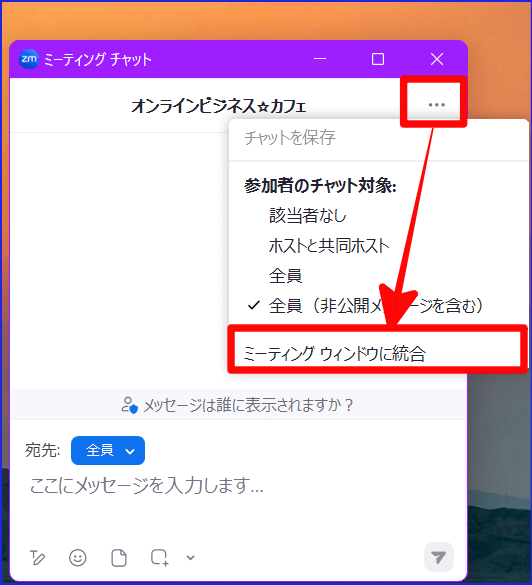Image resolution: width=532 pixels, height=585 pixels.
Task: Expand the chevron next to screenshot icon
Action: click(190, 558)
